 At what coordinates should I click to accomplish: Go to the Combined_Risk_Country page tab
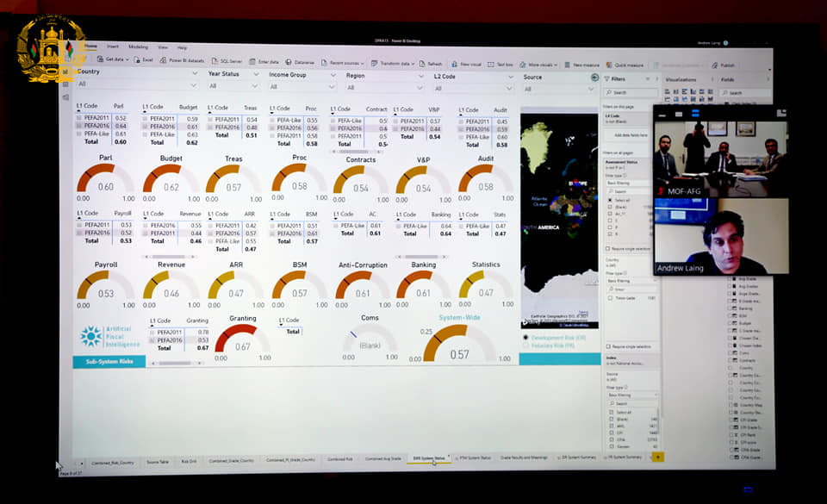click(112, 463)
